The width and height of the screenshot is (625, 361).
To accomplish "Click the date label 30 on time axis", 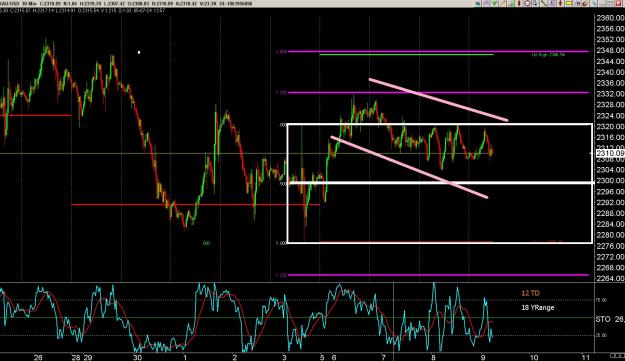I will (137, 357).
